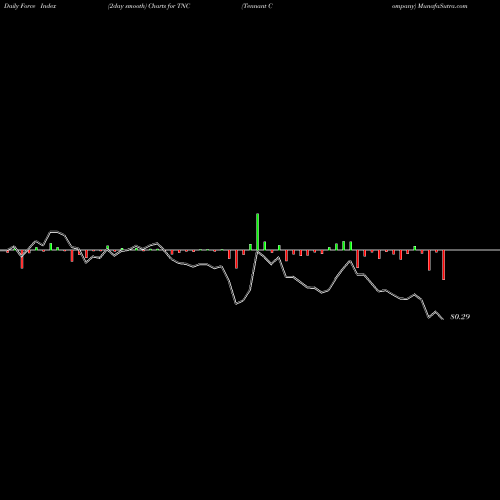The image size is (500, 500).
Task: Click the 'ompany) MunafaSutra.com' text
Action: click(x=430, y=6)
